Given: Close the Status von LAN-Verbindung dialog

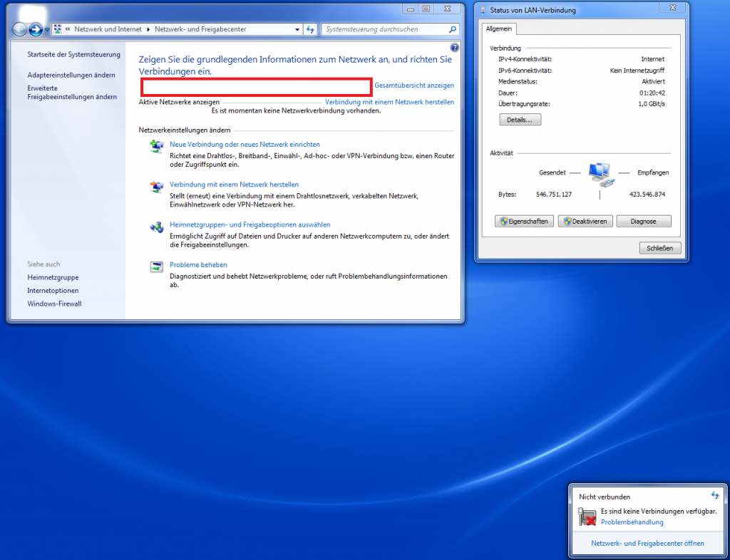Looking at the screenshot, I should pos(673,9).
